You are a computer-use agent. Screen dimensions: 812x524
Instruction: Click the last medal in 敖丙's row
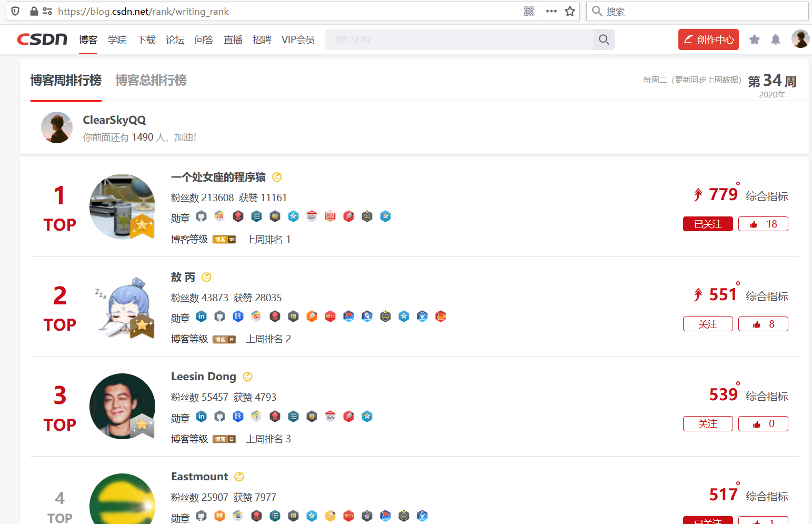(440, 316)
